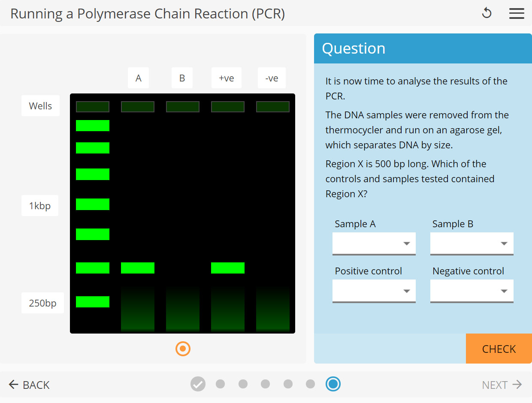The image size is (532, 403).
Task: Open the hamburger menu
Action: (x=517, y=13)
